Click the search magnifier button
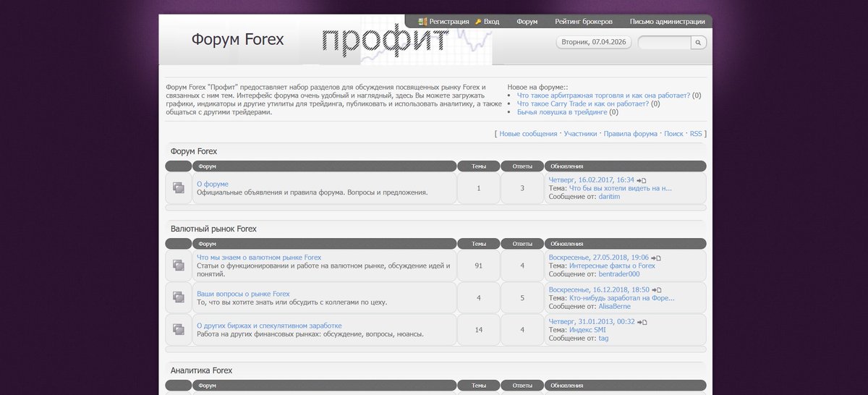868x395 pixels. (x=698, y=43)
